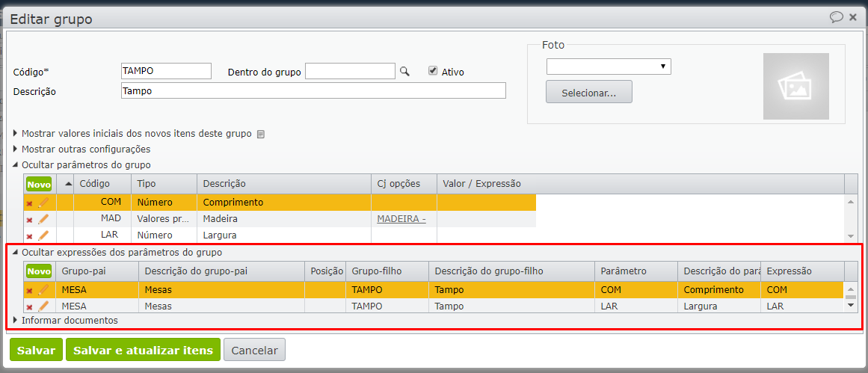Add new expression with Novo button
The width and height of the screenshot is (868, 373).
(39, 271)
